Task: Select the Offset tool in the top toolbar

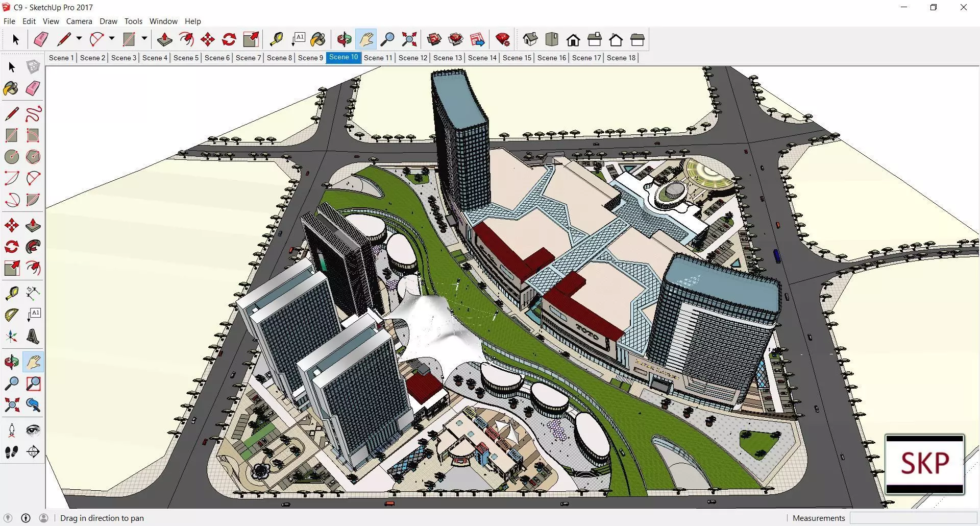Action: [186, 39]
